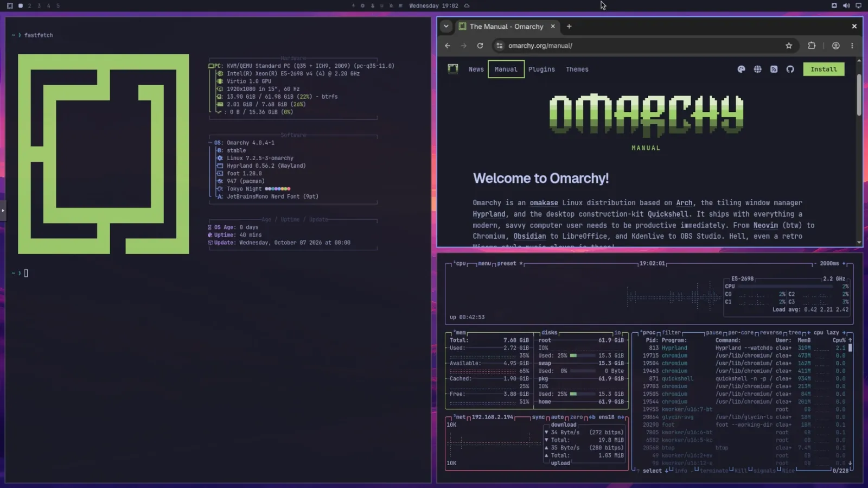Open the Themes nav item
868x488 pixels.
tap(577, 69)
